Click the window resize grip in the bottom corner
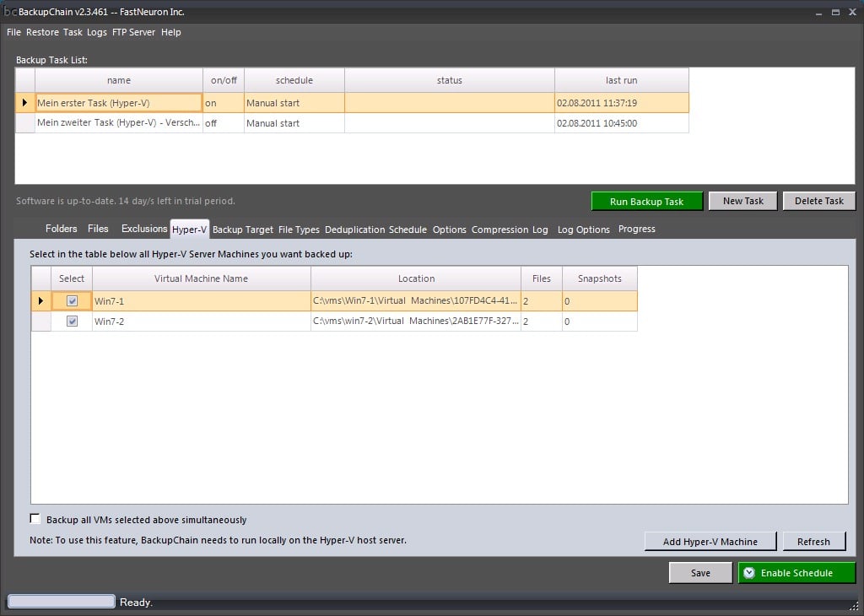864x616 pixels. click(854, 606)
